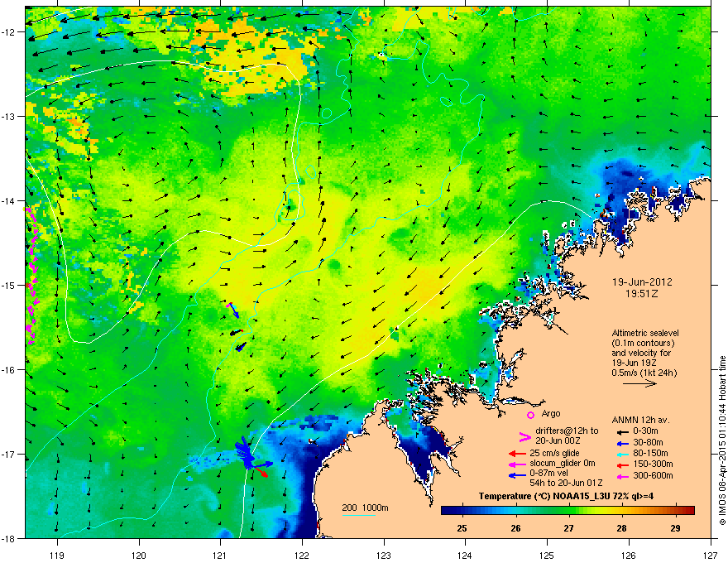
Task: Click the IMOS copyright timestamp text
Action: [722, 440]
